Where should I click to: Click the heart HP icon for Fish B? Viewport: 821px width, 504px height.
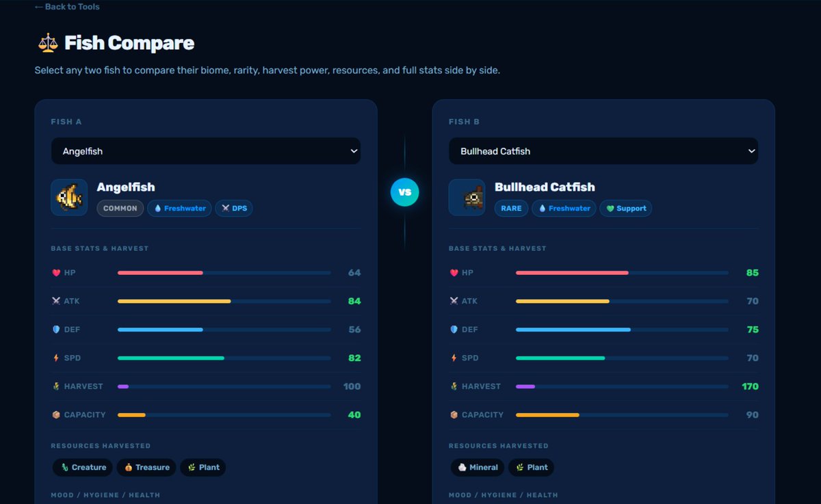454,273
